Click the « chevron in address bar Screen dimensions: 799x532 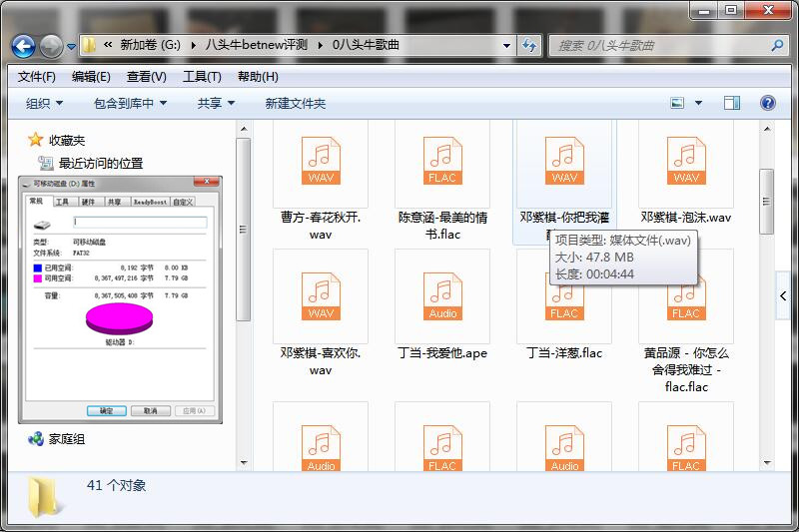108,45
